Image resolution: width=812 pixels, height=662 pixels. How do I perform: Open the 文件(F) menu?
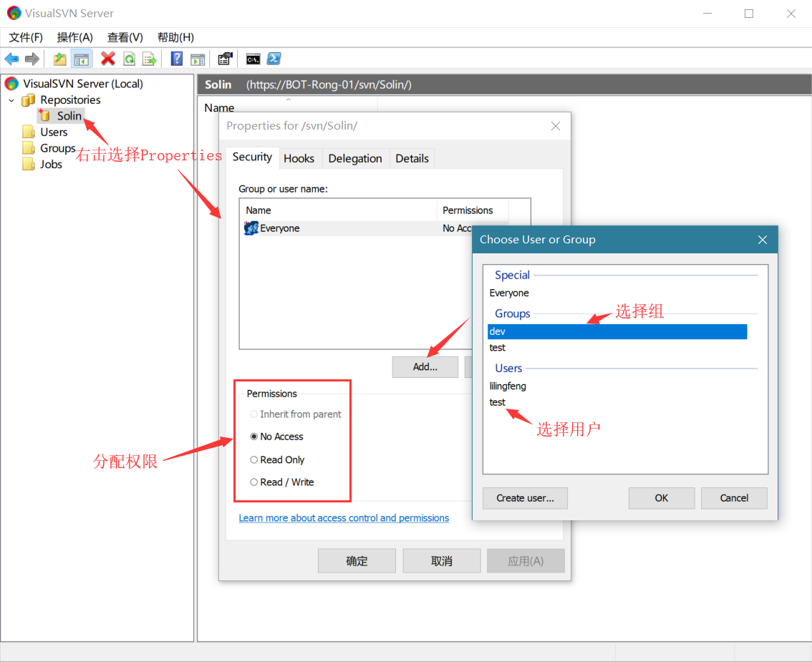tap(26, 37)
